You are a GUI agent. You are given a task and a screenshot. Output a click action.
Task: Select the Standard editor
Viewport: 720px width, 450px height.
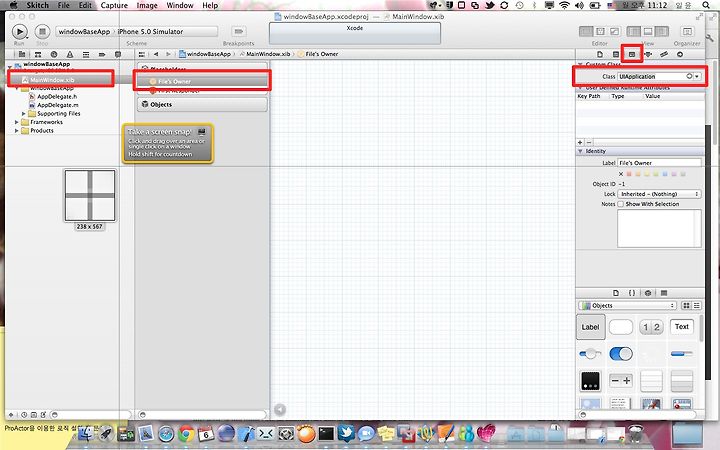586,31
